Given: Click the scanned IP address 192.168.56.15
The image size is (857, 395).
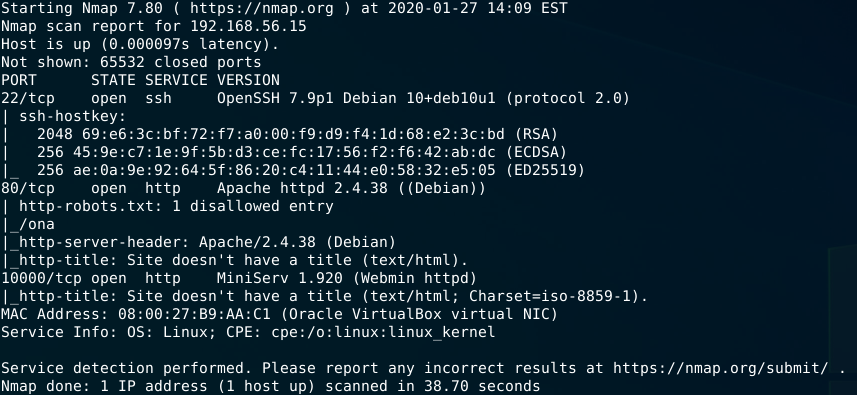Looking at the screenshot, I should click(x=248, y=26).
